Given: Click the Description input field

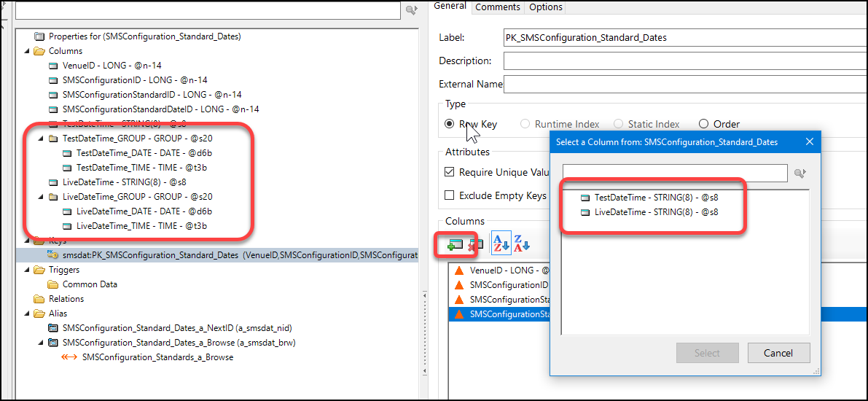Looking at the screenshot, I should (x=684, y=61).
